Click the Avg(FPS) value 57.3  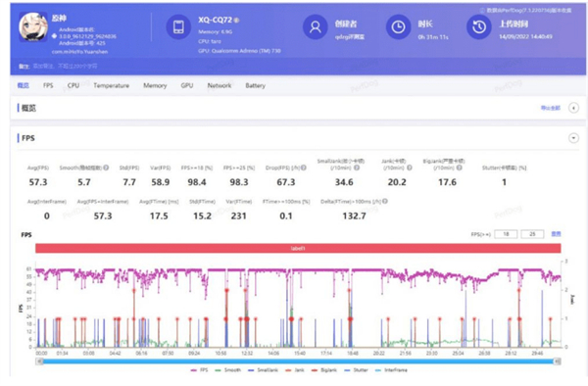tap(38, 182)
